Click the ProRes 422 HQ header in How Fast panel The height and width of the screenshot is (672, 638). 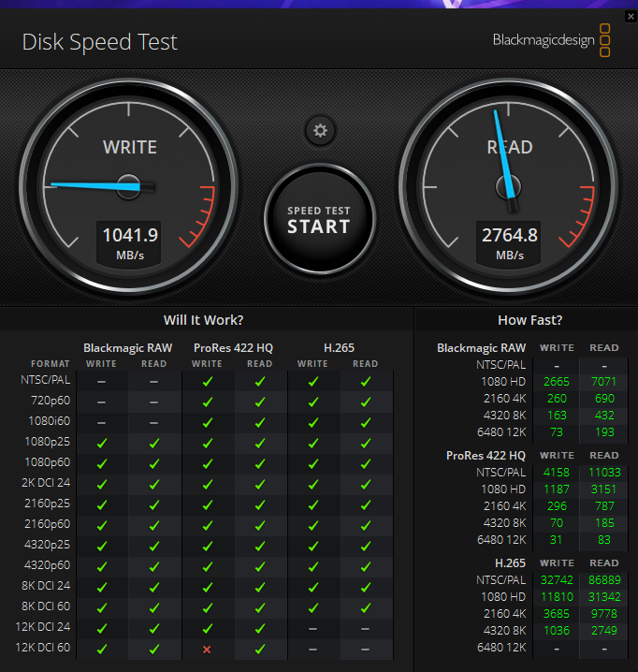(486, 456)
